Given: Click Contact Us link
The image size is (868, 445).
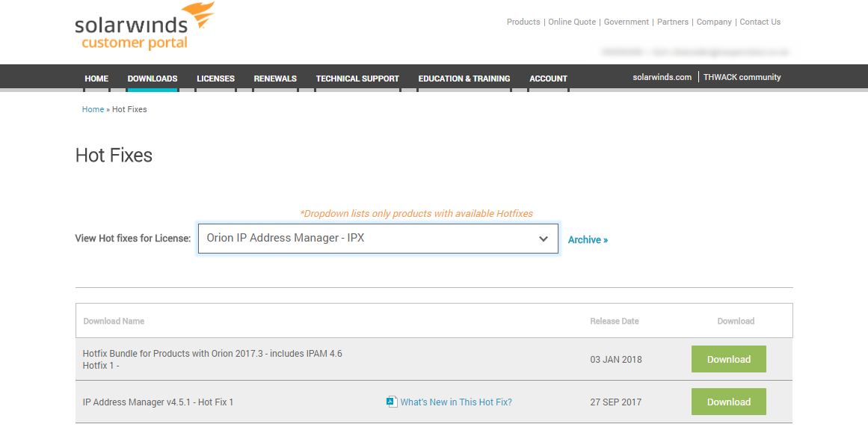Looking at the screenshot, I should coord(760,22).
